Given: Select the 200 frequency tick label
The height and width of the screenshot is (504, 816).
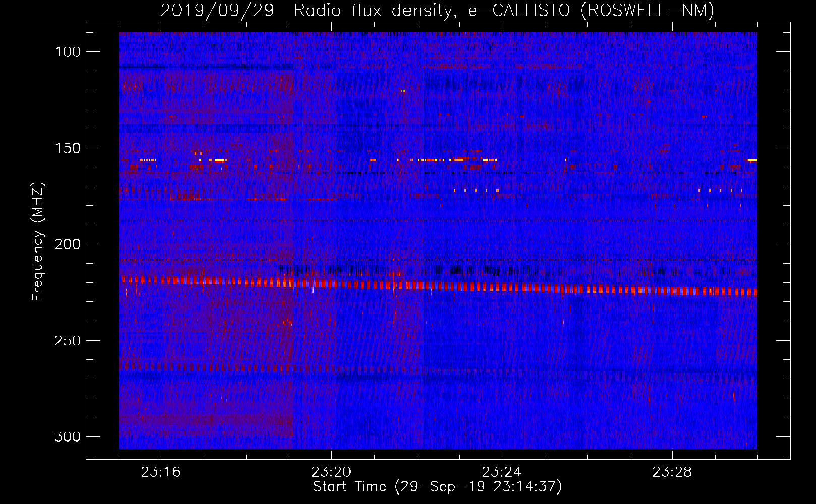Looking at the screenshot, I should pyautogui.click(x=68, y=244).
